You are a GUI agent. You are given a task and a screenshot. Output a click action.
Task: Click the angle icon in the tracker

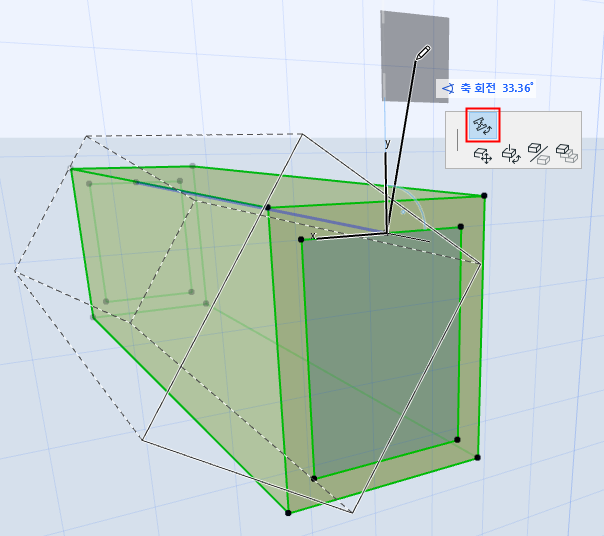pos(448,89)
